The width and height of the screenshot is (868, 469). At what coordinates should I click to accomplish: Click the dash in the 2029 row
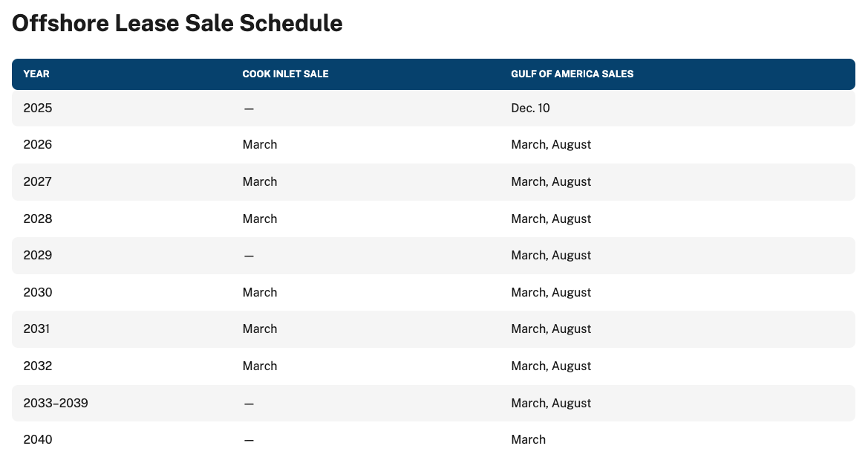point(249,256)
